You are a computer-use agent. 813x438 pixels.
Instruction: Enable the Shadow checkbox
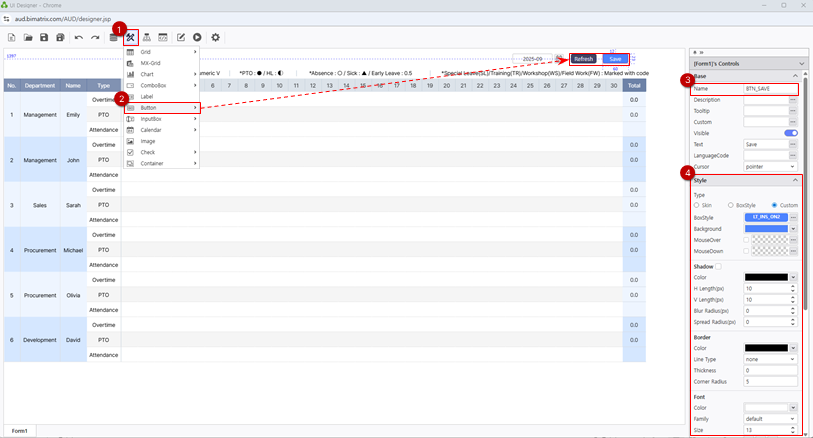(719, 266)
